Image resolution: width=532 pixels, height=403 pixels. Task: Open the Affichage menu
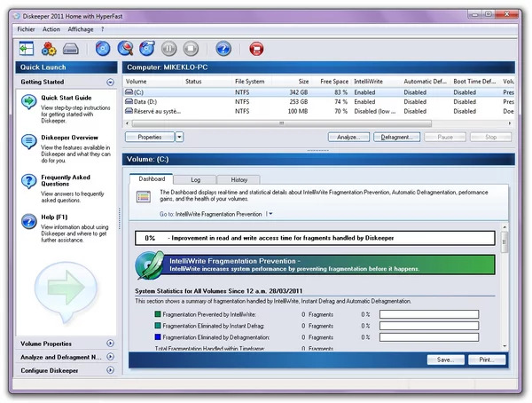[x=81, y=29]
